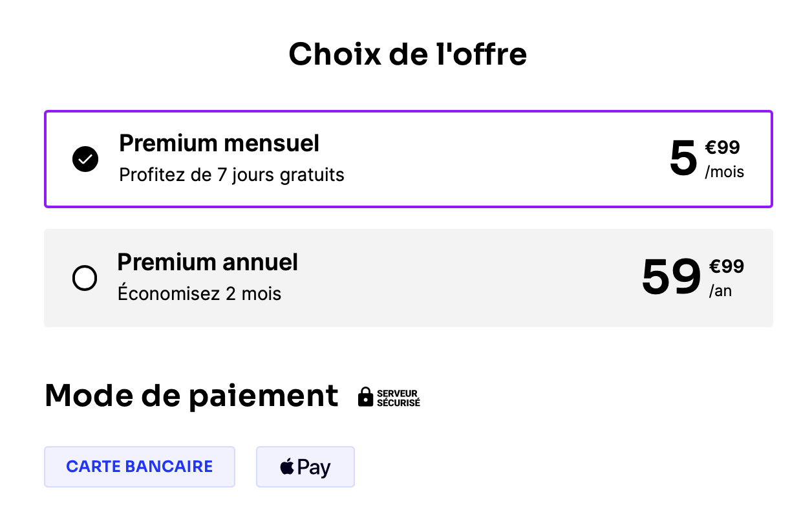Click the '/mois' billing period label
812x525 pixels.
[724, 173]
